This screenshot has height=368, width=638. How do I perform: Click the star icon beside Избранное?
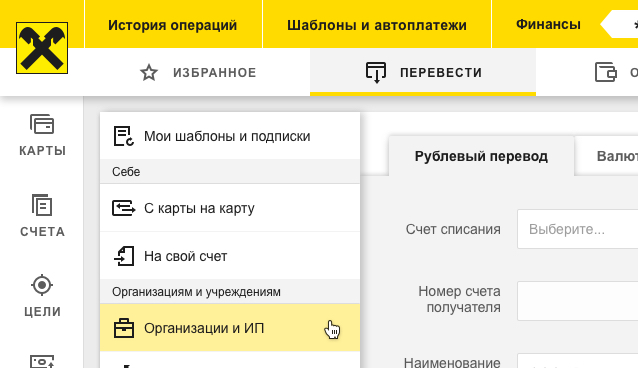coord(149,72)
